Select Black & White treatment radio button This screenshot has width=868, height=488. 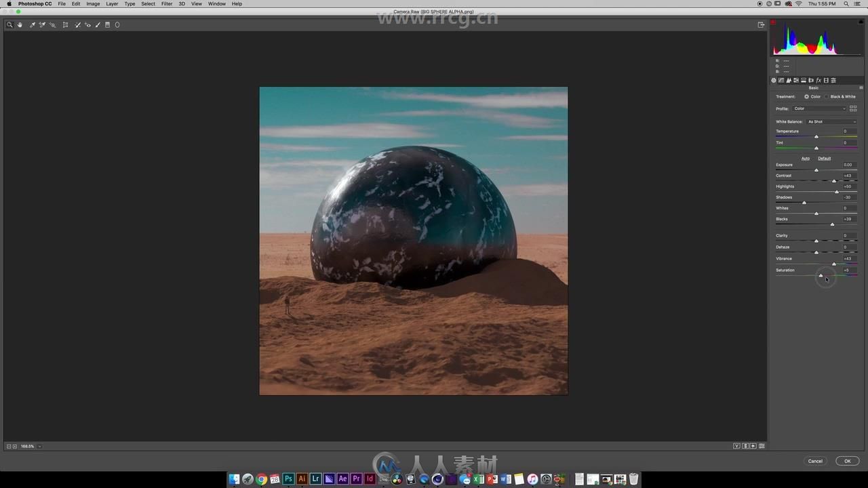[827, 96]
